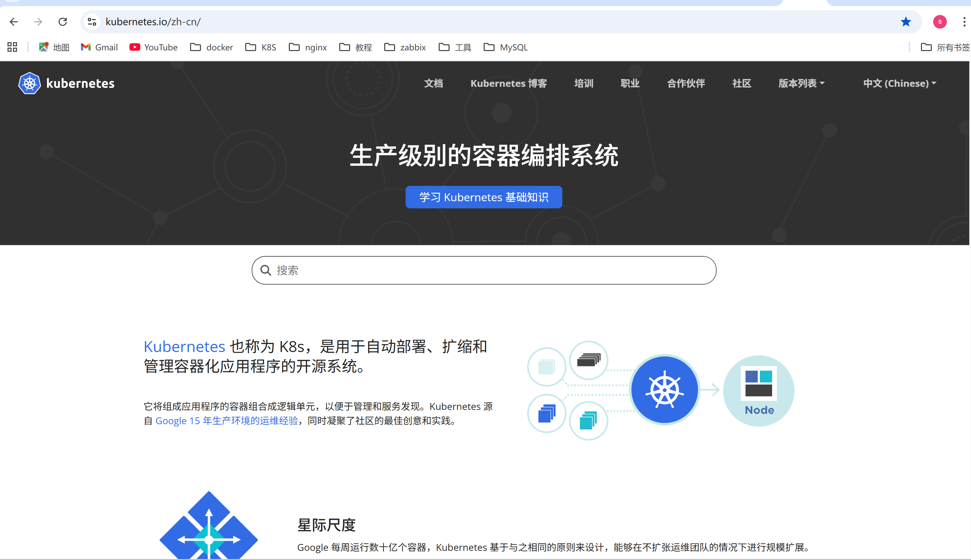Click the 星际尺度 section heading

[326, 525]
